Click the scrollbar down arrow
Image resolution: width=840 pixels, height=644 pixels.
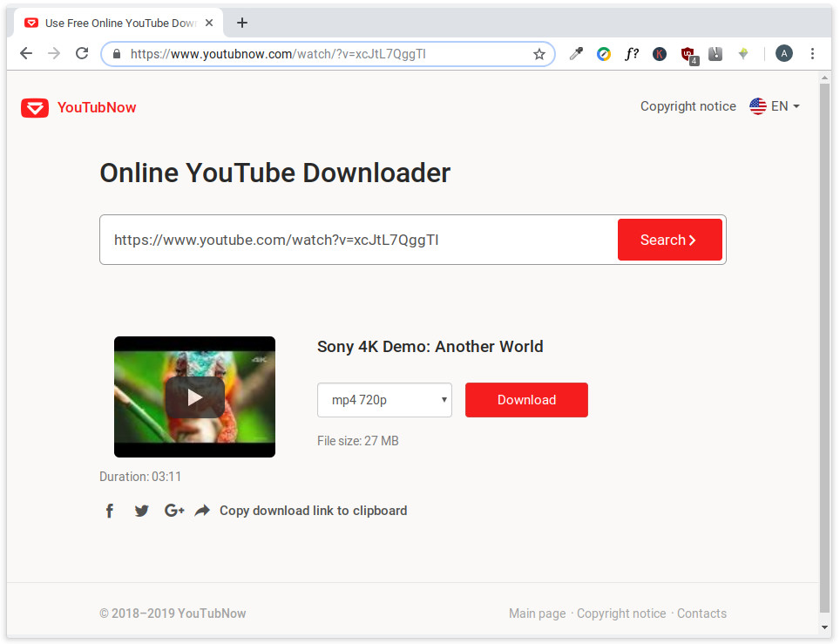pyautogui.click(x=825, y=627)
